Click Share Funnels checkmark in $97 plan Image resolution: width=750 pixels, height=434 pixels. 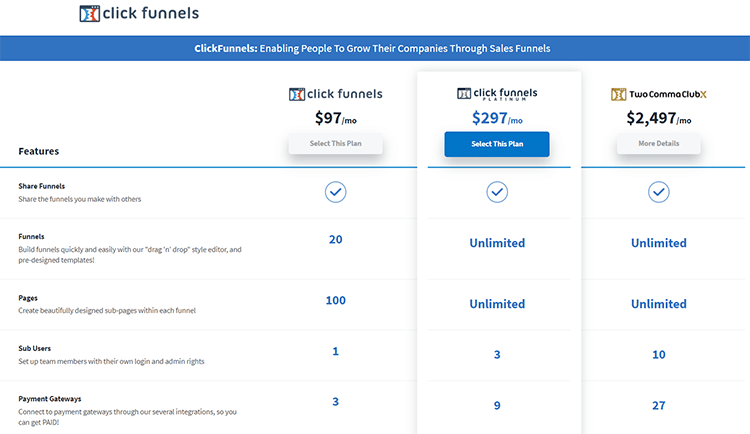click(x=336, y=192)
